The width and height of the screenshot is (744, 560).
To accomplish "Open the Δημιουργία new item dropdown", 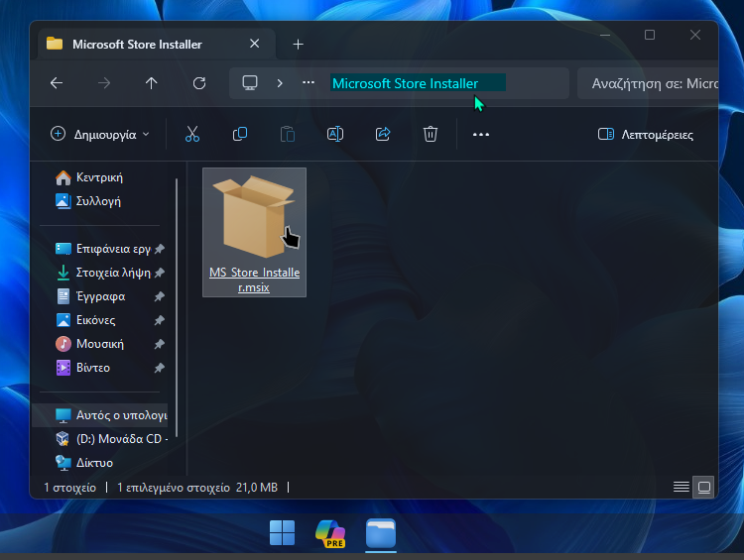I will (x=100, y=134).
